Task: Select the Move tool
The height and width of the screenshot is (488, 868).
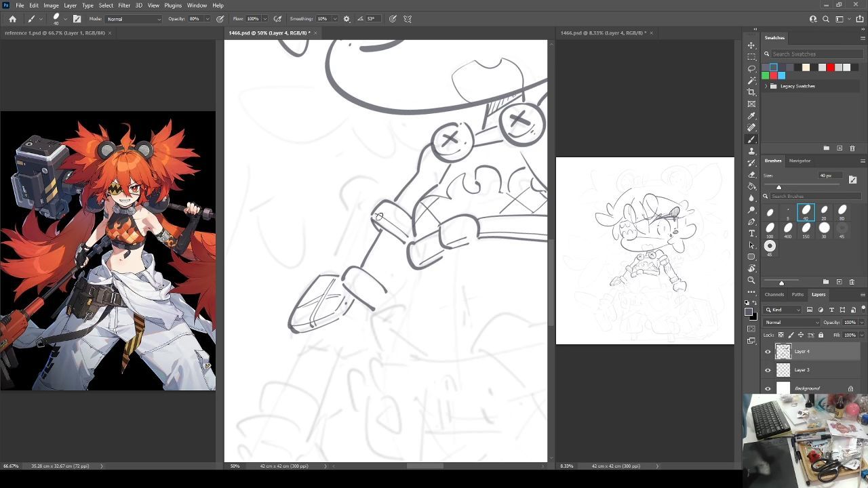Action: click(x=751, y=45)
